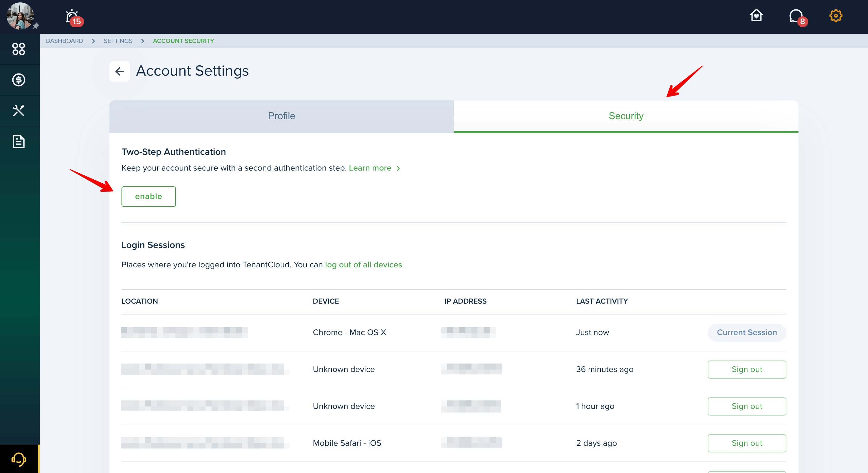Navigate to SETTINGS breadcrumb
The image size is (868, 473).
pos(118,41)
